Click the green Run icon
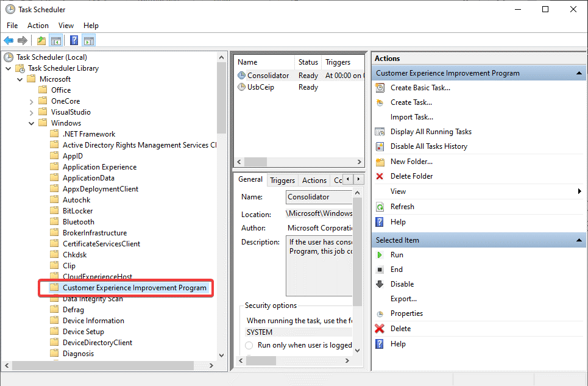The image size is (588, 386). coord(380,255)
